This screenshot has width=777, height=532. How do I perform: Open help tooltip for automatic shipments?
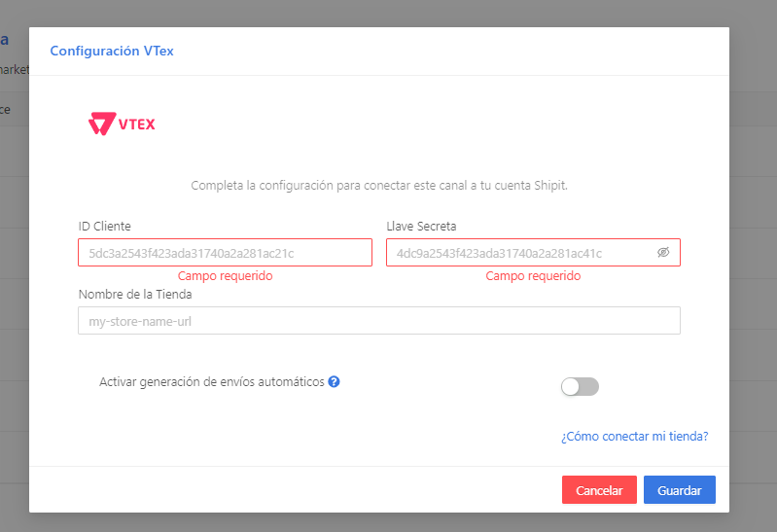[x=334, y=382]
